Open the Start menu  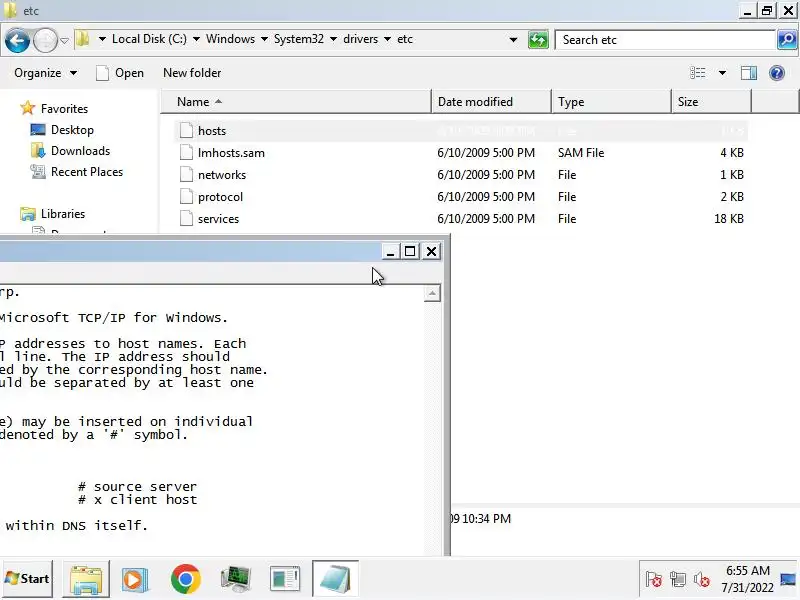point(28,579)
